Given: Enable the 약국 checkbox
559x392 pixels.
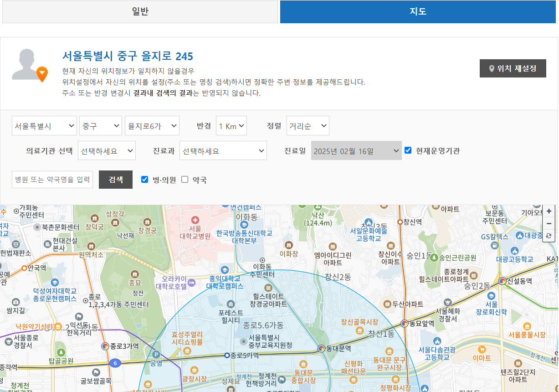Looking at the screenshot, I should pos(185,179).
